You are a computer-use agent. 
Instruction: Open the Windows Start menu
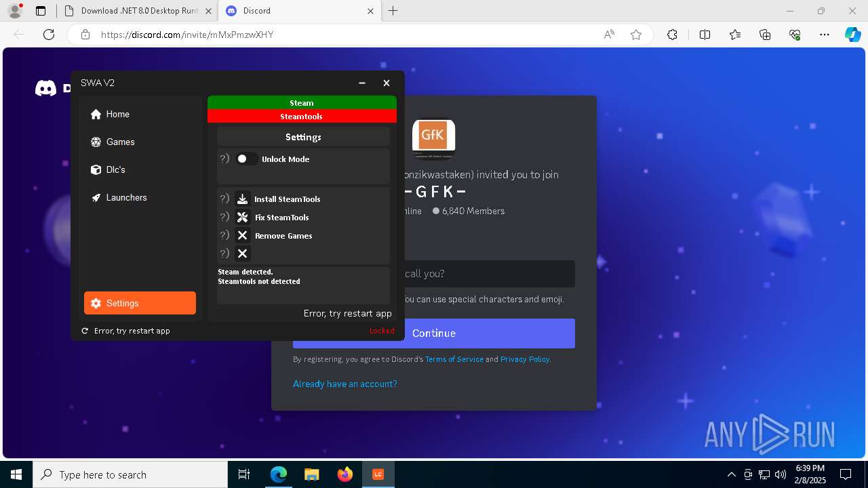click(x=16, y=474)
